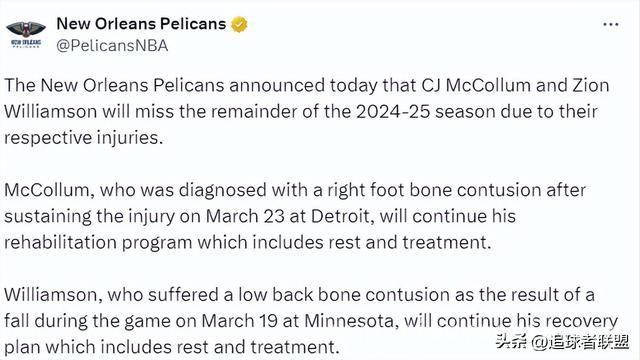Click the paragraph about Williamson's back injury

point(311,321)
